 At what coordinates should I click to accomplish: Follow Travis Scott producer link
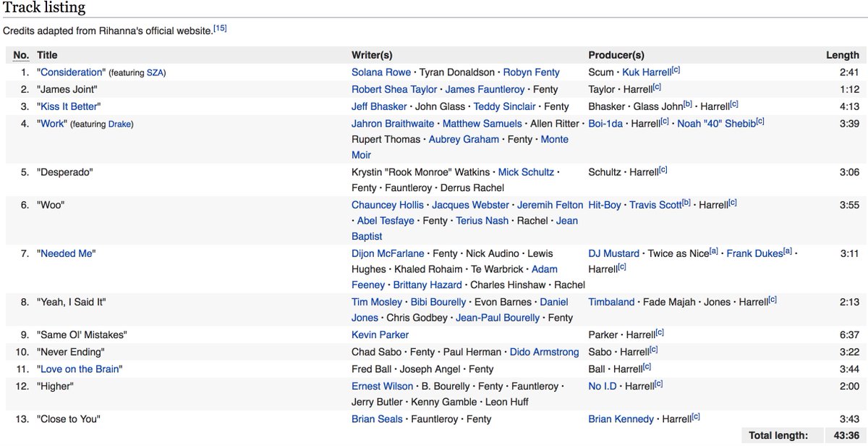coord(655,205)
